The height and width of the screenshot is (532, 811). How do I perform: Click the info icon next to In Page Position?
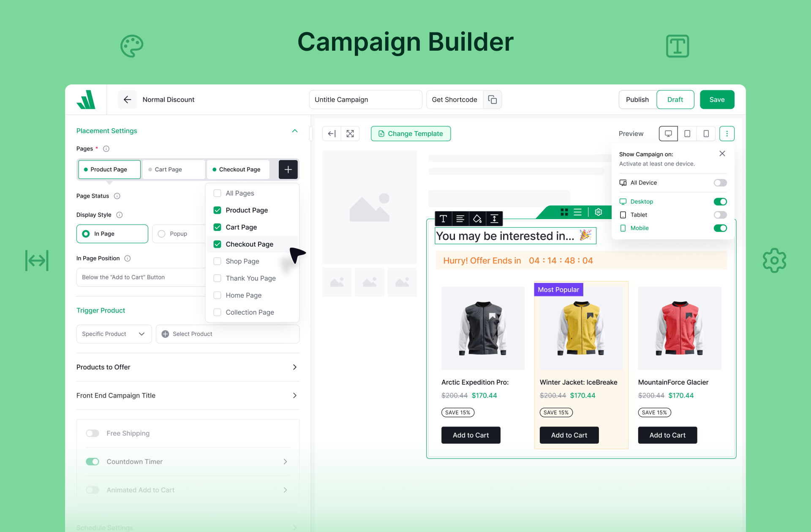[x=128, y=258]
